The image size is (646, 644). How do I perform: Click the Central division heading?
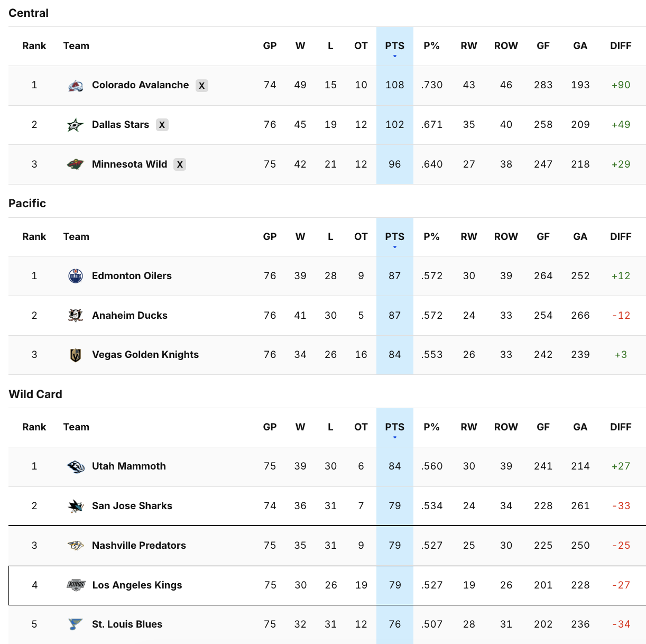28,13
